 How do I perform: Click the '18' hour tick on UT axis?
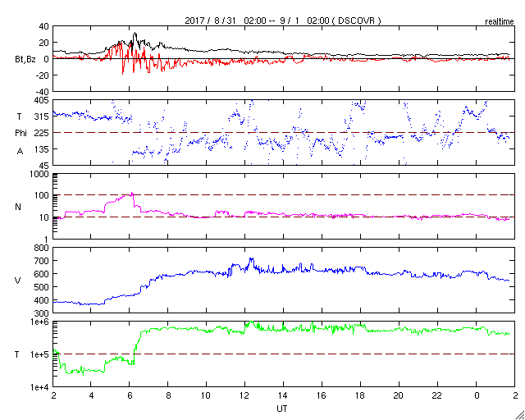pos(361,395)
